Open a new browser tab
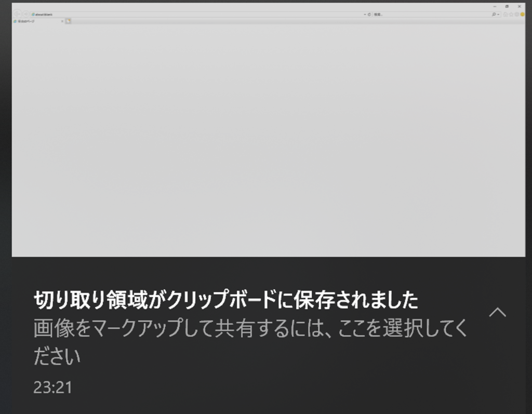532x414 pixels. point(68,21)
